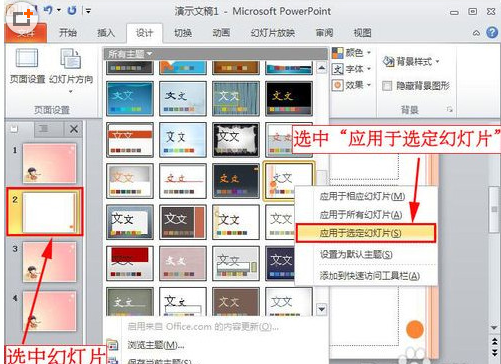This screenshot has width=501, height=364.
Task: Click the 颜色 theme colors icon
Action: coord(337,53)
